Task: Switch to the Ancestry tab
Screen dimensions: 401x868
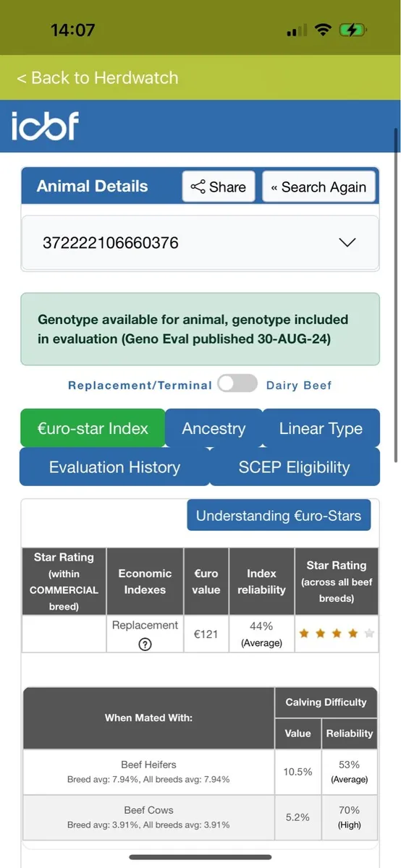Action: click(214, 428)
